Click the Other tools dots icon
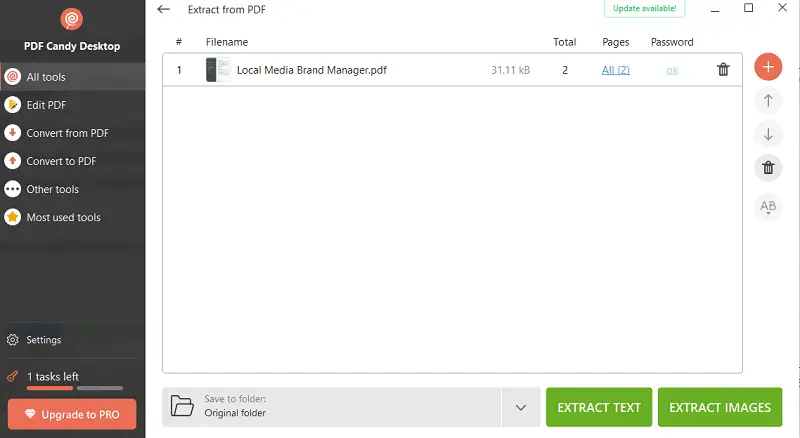Screen dimensions: 800x438 point(13,189)
